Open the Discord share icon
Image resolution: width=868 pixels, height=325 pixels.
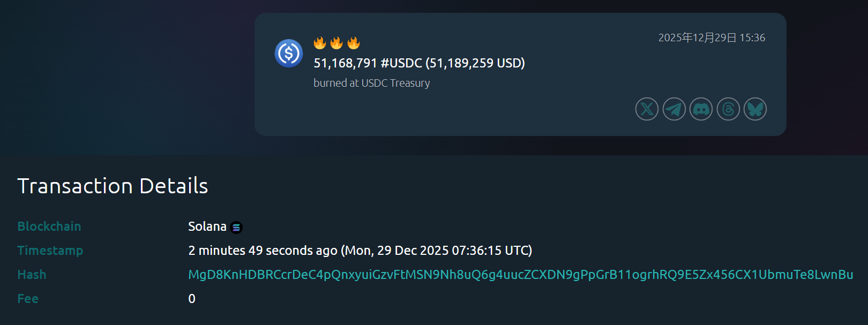coord(701,109)
